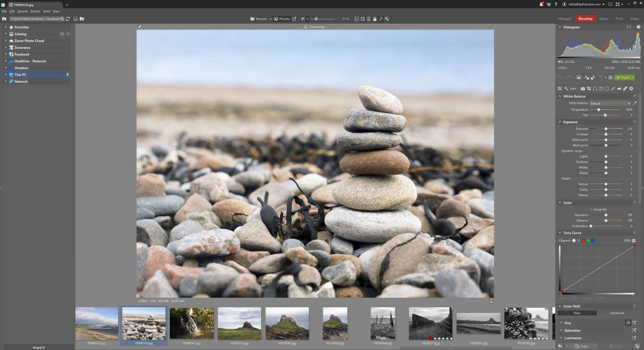The height and width of the screenshot is (350, 644).
Task: Click the delete trash icon below the photo
Action: pyautogui.click(x=491, y=301)
